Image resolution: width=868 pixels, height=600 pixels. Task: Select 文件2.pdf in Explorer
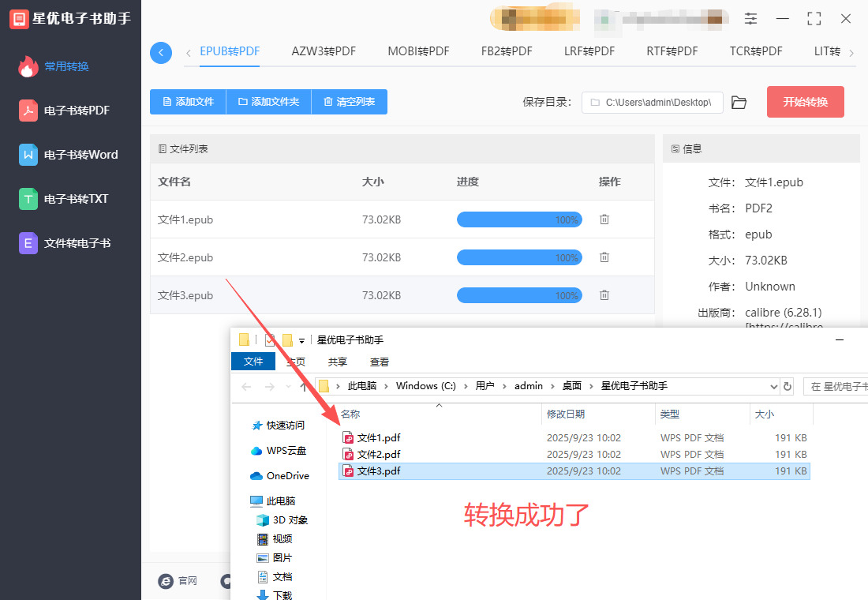tap(574, 454)
